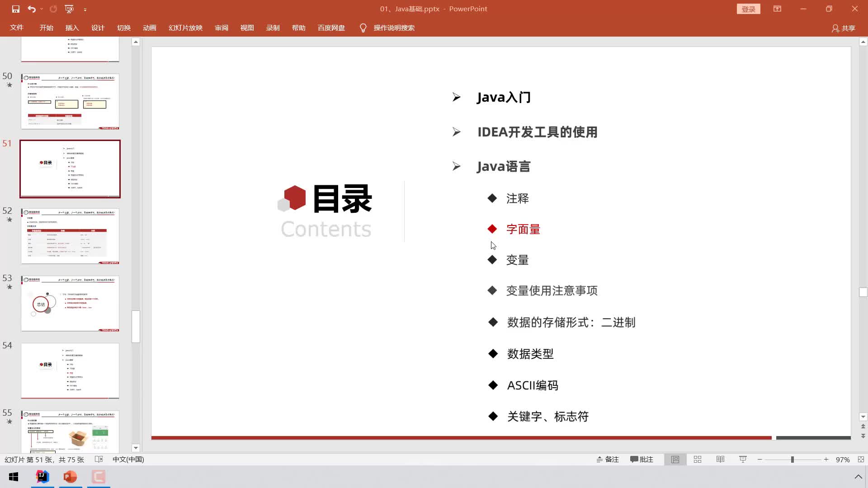Click the Undo action icon
The image size is (868, 488).
[x=31, y=8]
